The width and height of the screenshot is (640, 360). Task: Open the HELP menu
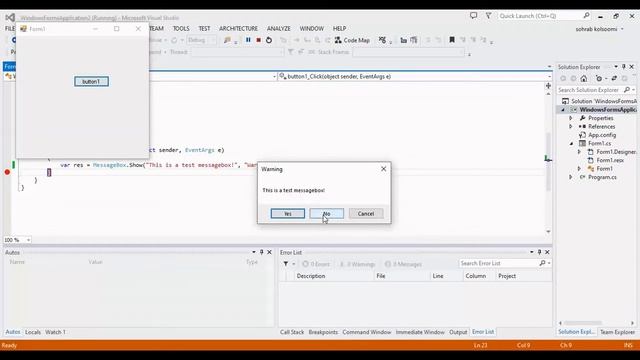339,29
